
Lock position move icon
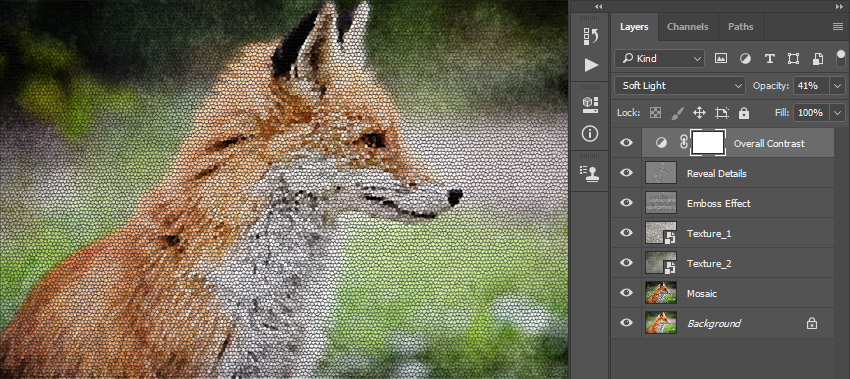coord(699,113)
